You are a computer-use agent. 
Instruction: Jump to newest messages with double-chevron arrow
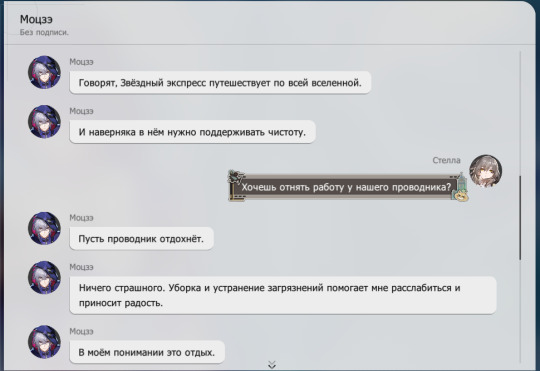pyautogui.click(x=272, y=365)
